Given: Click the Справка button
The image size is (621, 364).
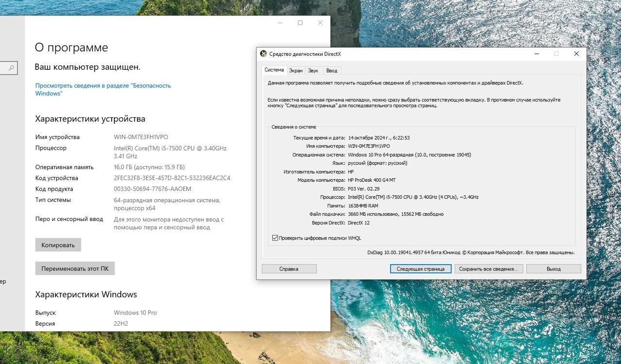Looking at the screenshot, I should click(x=289, y=269).
